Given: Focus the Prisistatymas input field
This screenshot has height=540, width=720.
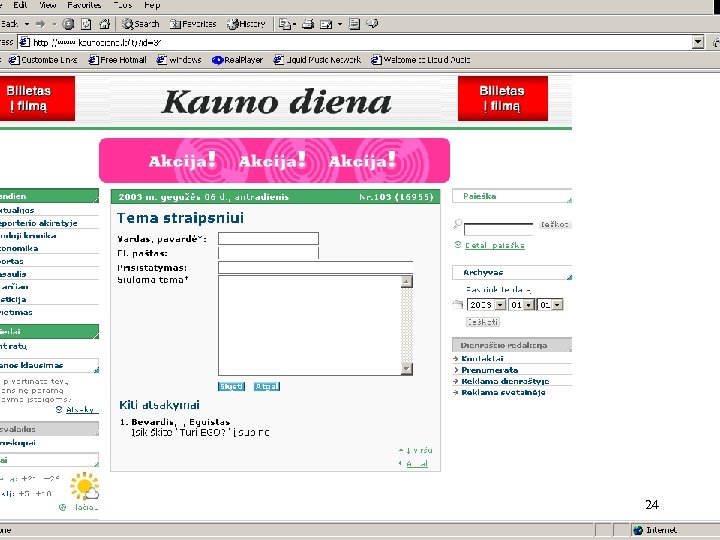Looking at the screenshot, I should point(315,268).
